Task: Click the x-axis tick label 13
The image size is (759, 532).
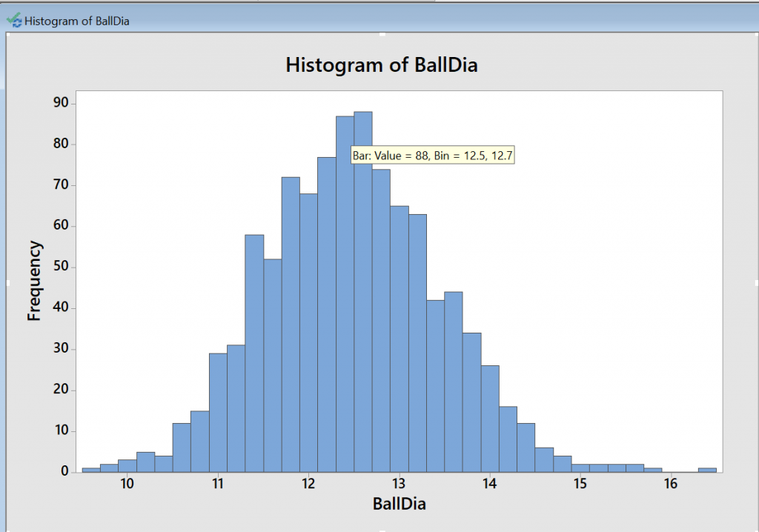Action: tap(399, 483)
